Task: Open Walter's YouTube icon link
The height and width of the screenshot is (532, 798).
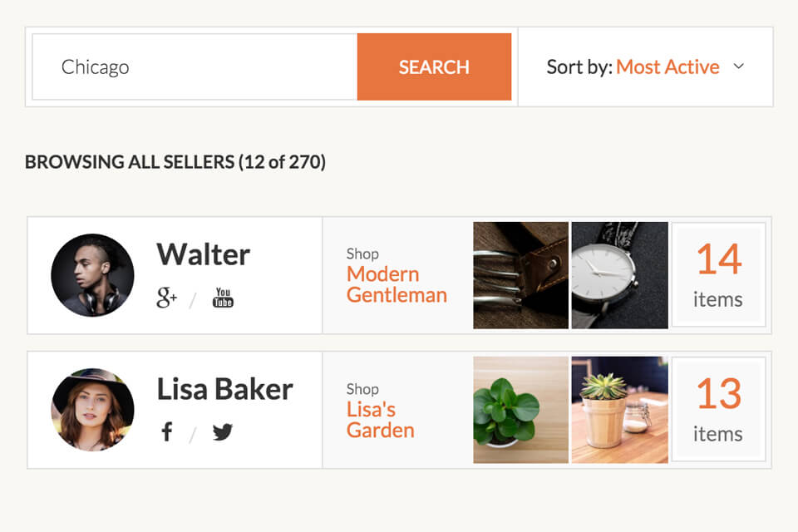Action: (x=223, y=298)
